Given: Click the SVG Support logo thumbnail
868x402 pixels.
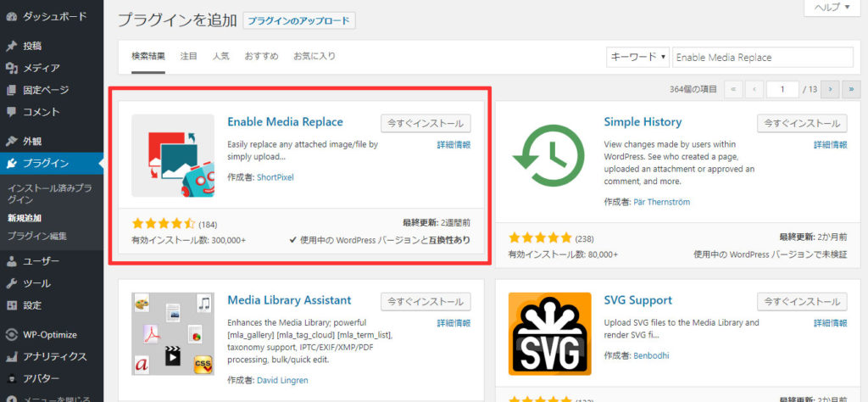Looking at the screenshot, I should click(549, 334).
